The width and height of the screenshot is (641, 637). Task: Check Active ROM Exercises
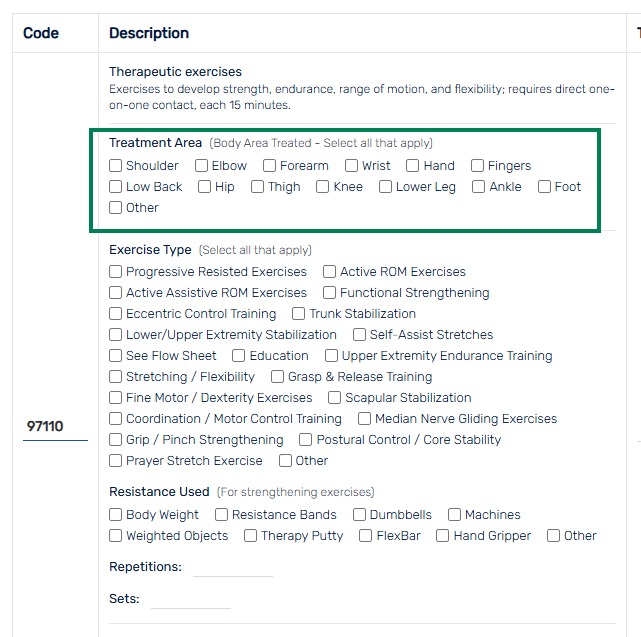pyautogui.click(x=329, y=271)
